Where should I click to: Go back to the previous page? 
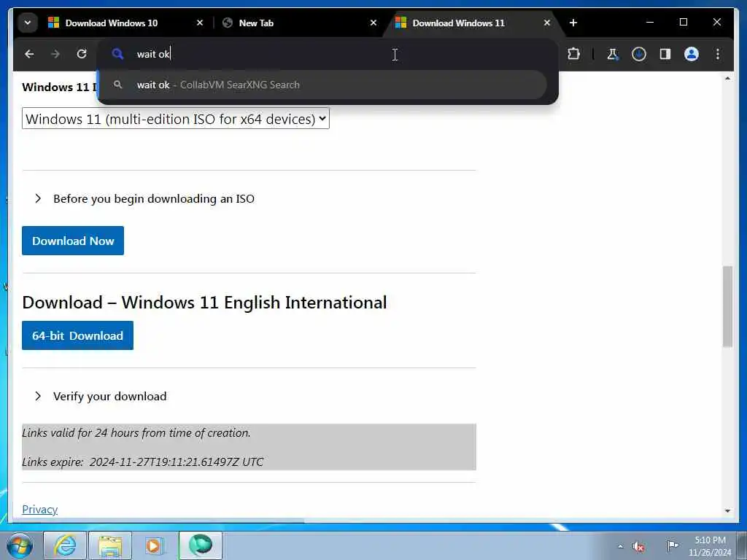click(29, 54)
